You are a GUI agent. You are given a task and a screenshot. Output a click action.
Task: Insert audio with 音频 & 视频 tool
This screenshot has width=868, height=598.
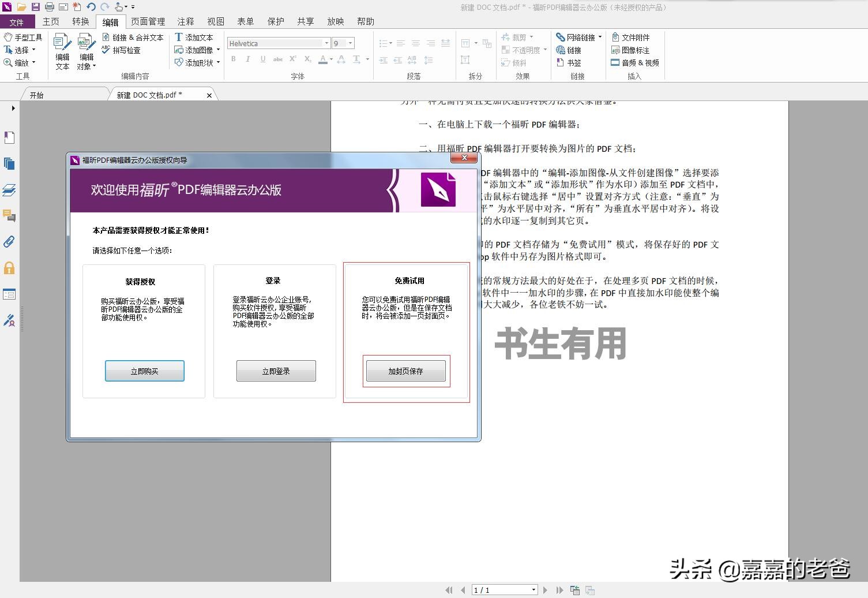pos(635,63)
